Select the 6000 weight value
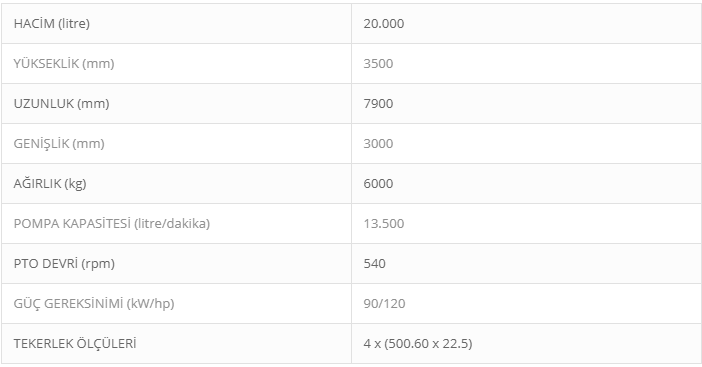This screenshot has height=367, width=702. tap(378, 184)
